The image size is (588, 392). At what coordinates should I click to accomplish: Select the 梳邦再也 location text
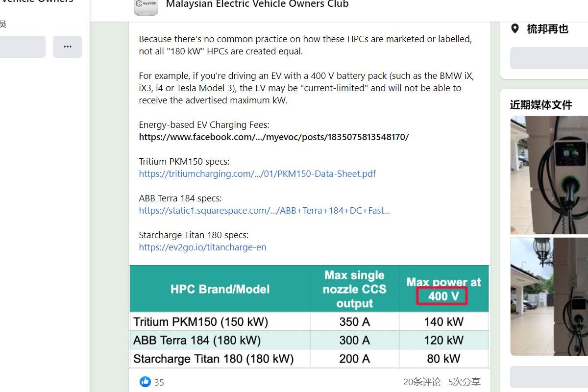[547, 29]
